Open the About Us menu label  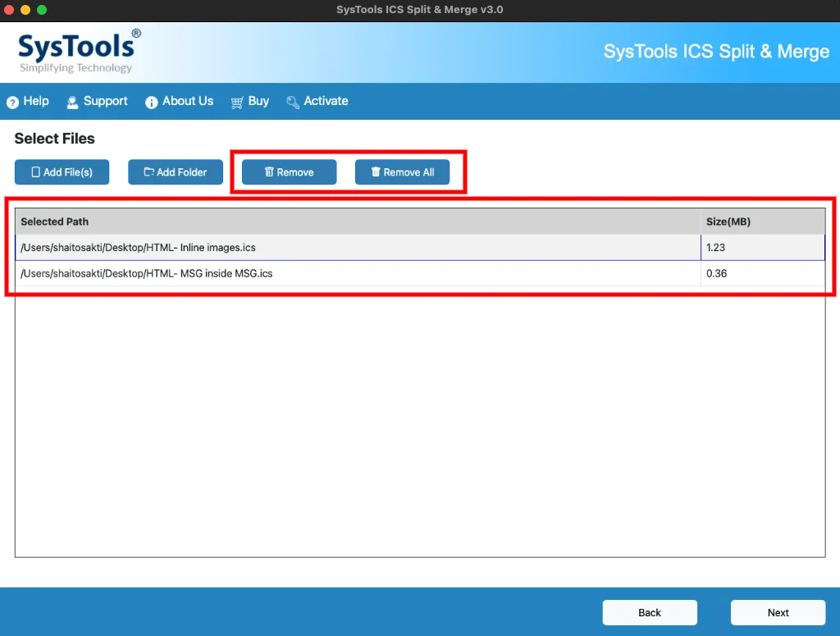point(188,101)
